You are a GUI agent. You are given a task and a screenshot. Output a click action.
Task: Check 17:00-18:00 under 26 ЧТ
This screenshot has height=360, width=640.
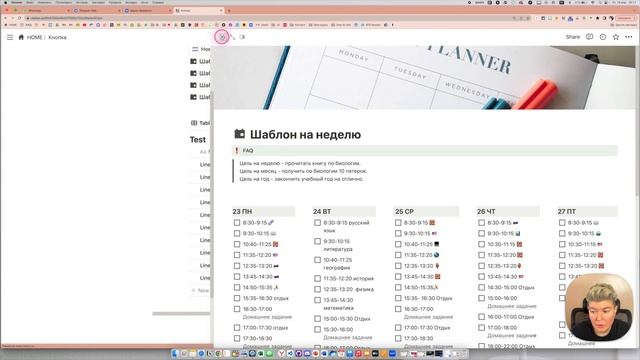tap(481, 327)
